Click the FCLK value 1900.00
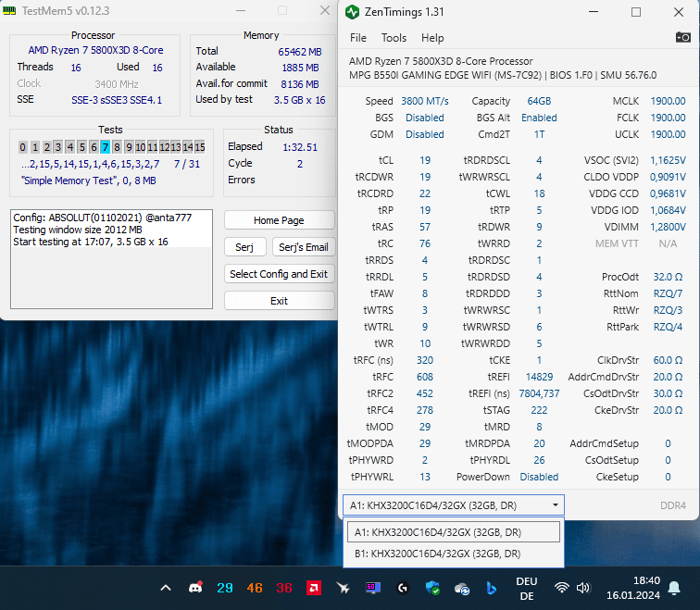The image size is (700, 610). pyautogui.click(x=668, y=118)
